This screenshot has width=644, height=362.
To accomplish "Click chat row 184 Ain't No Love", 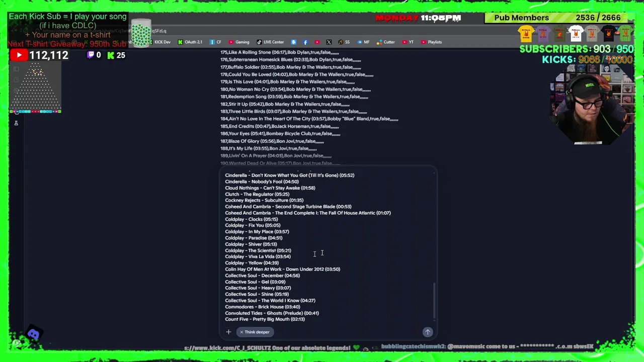I will click(x=309, y=119).
